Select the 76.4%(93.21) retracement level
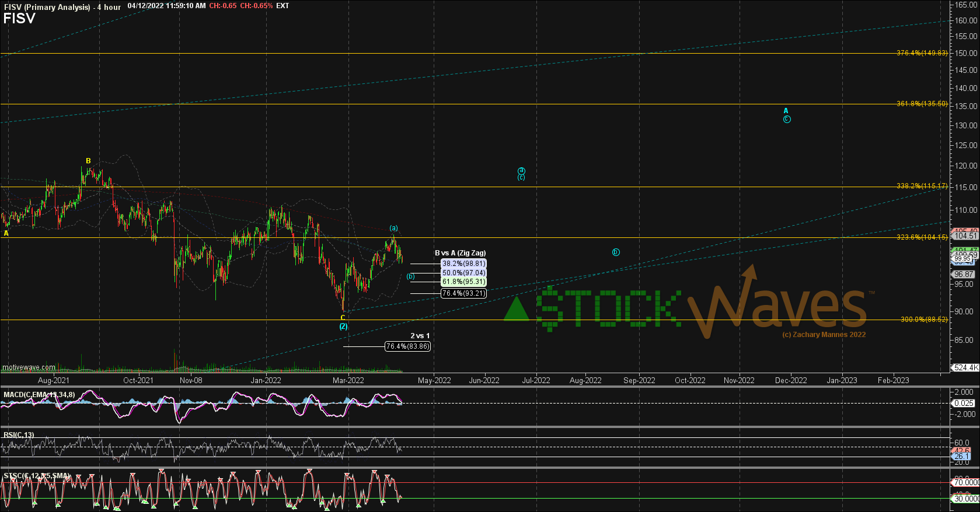 pos(463,293)
